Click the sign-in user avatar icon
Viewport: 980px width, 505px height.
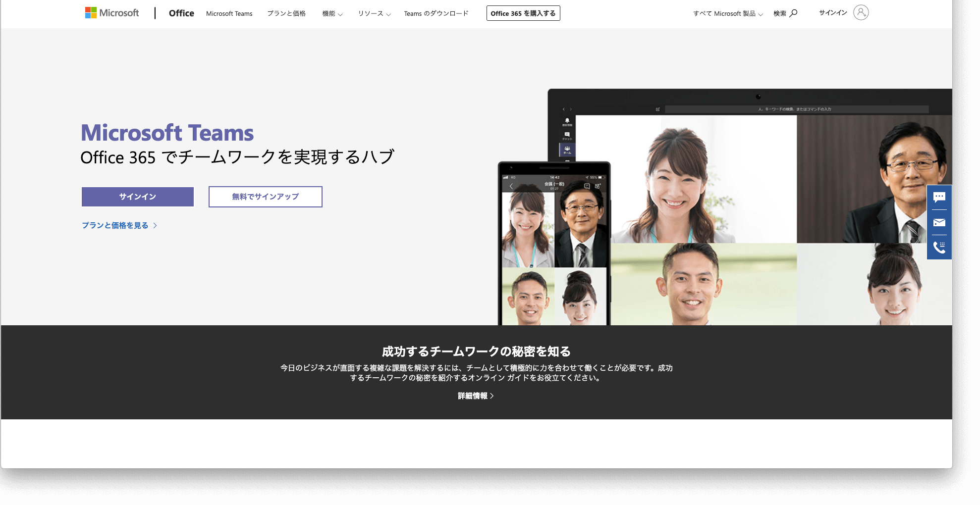[x=861, y=13]
